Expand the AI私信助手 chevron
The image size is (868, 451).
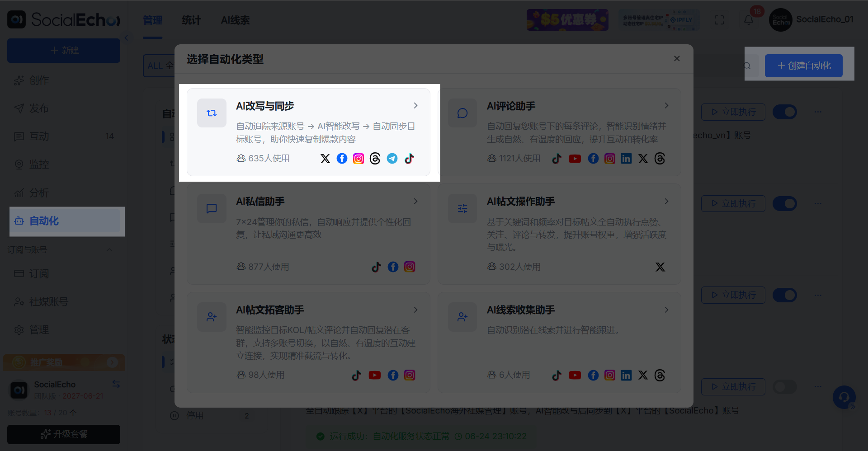(x=415, y=202)
